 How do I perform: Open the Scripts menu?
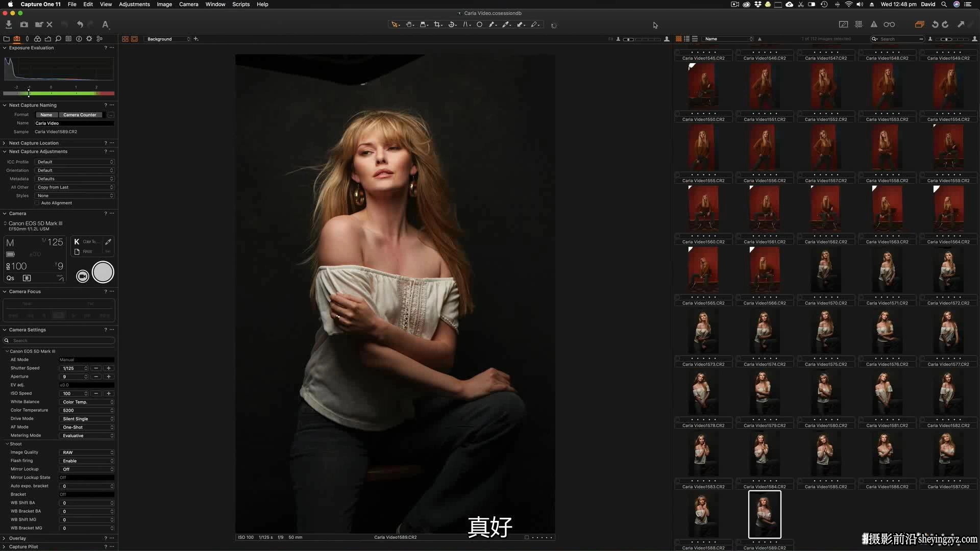click(x=241, y=4)
